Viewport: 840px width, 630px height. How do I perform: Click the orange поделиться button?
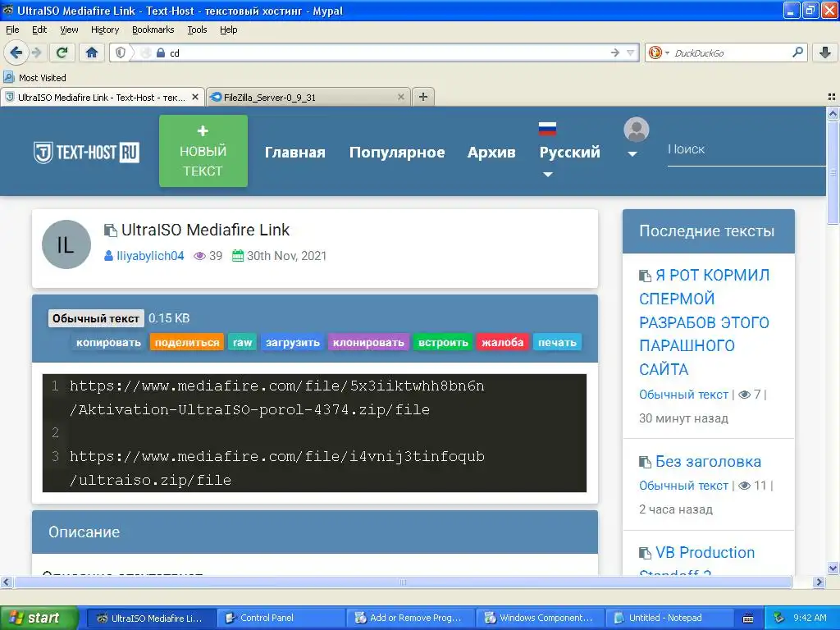click(187, 342)
